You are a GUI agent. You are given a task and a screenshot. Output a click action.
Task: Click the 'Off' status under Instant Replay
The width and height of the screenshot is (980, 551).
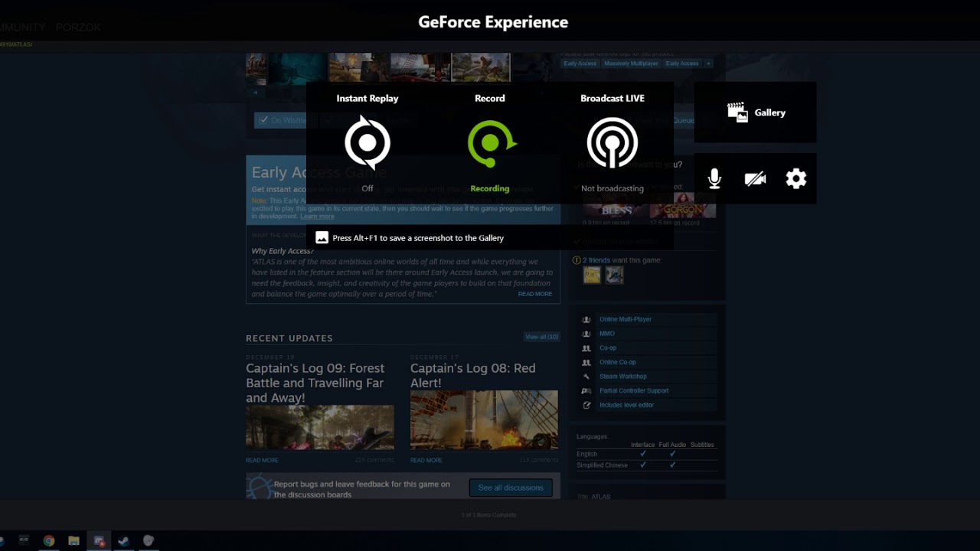coord(367,188)
